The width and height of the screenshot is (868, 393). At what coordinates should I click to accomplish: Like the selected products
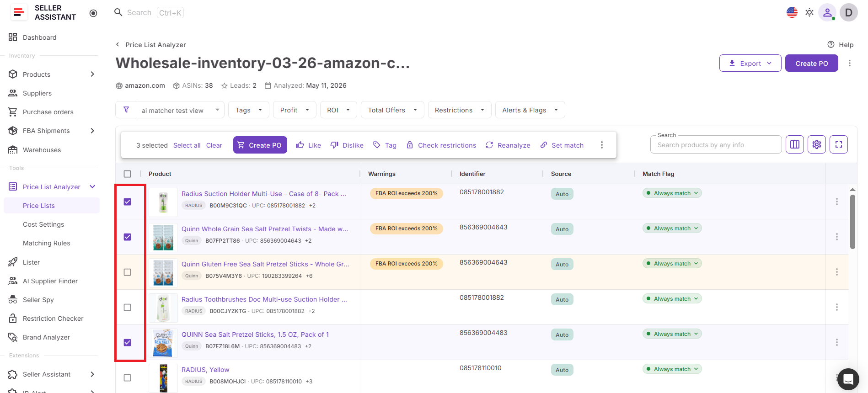coord(309,145)
